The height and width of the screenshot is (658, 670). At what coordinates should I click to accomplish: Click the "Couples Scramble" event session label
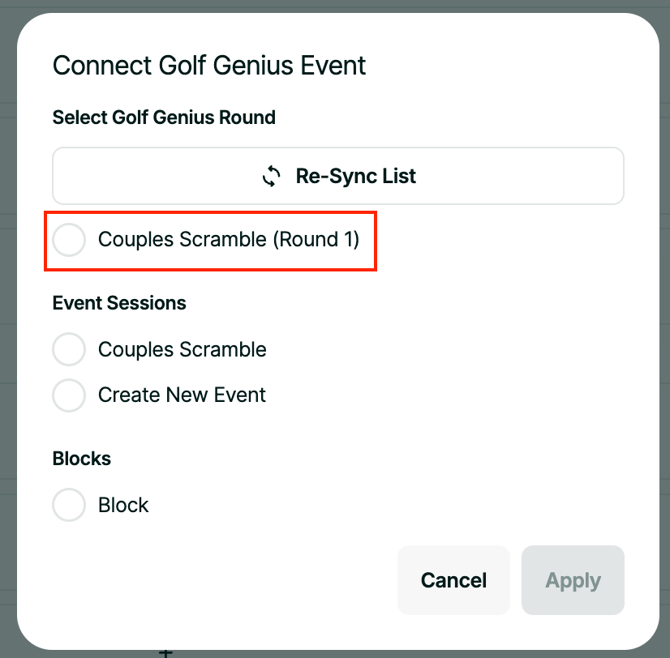182,350
